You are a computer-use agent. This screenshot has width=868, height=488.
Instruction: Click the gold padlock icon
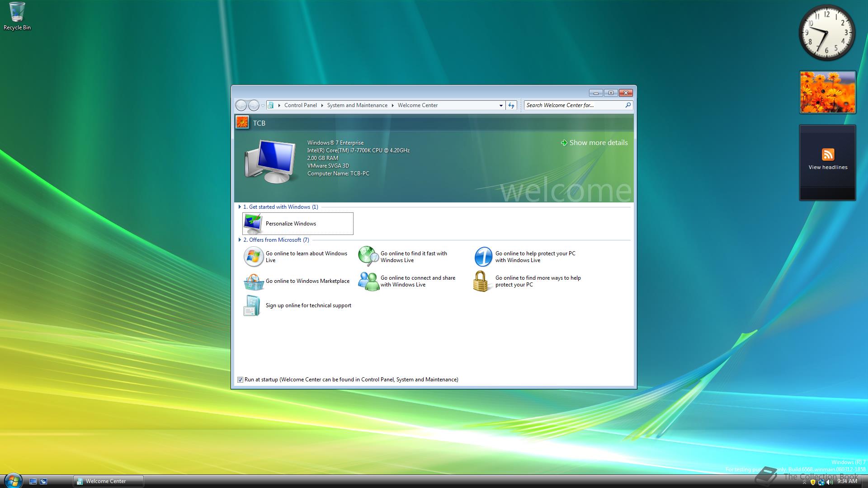click(481, 281)
